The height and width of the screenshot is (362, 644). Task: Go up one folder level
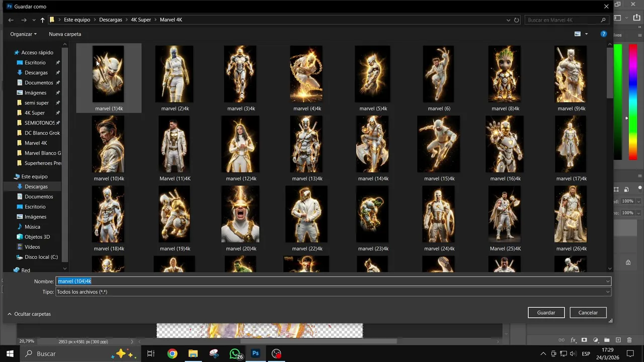[x=42, y=20]
